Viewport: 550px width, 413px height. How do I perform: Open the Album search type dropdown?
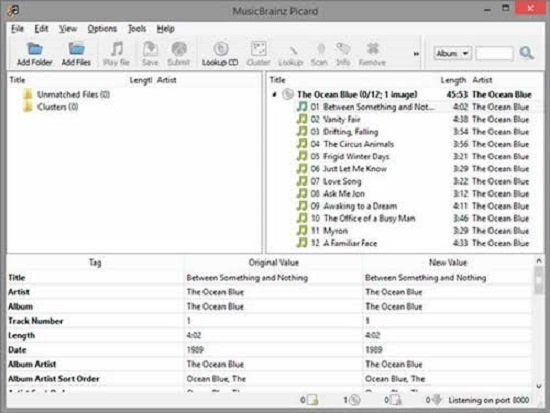(x=452, y=53)
